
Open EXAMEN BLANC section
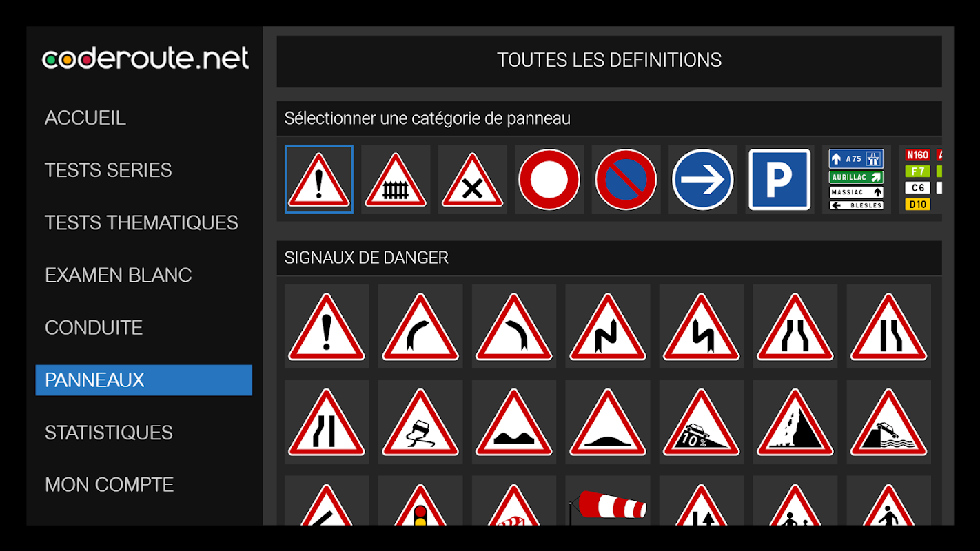coord(119,275)
